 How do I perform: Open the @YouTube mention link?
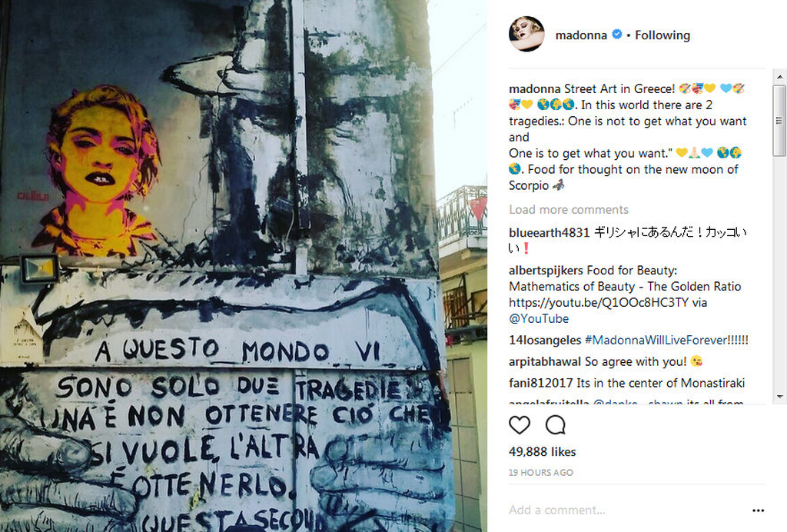[x=539, y=319]
